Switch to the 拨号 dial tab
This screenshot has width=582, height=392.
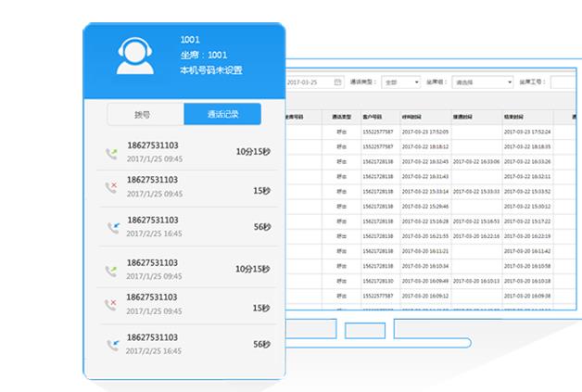coord(142,115)
